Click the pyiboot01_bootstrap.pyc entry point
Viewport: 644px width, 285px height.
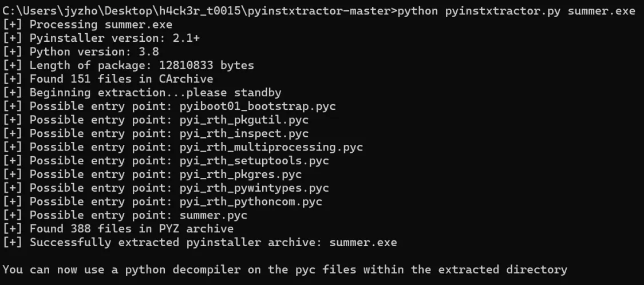pyautogui.click(x=258, y=106)
